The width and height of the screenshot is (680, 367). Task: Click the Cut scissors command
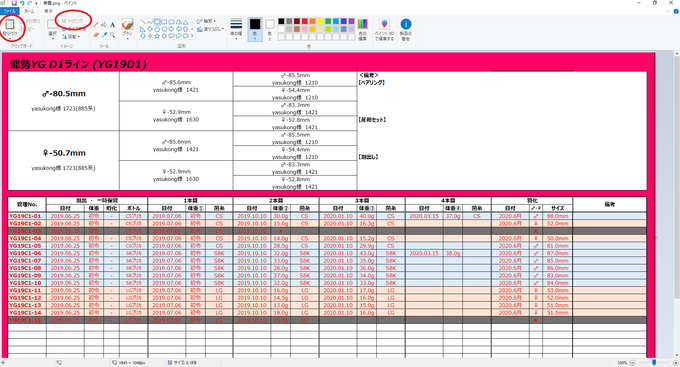(30, 21)
